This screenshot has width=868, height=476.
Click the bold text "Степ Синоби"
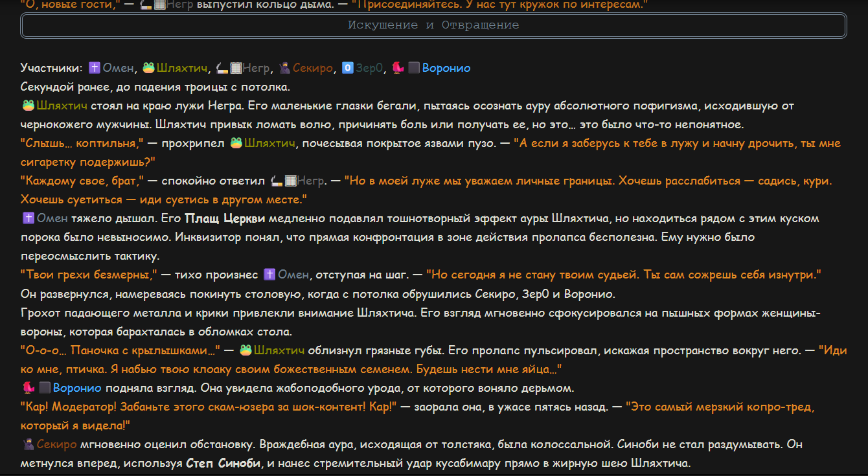coord(224,463)
